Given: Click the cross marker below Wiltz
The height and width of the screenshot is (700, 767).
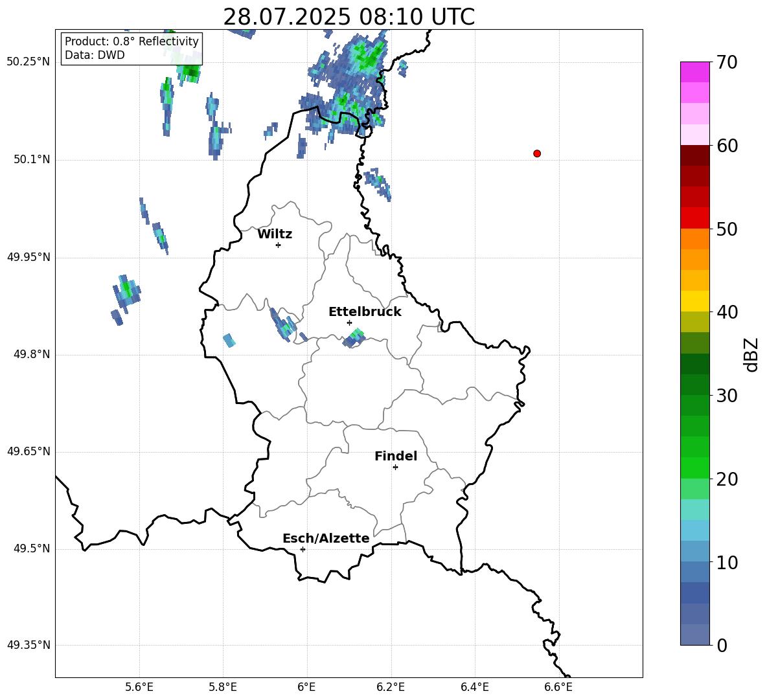Looking at the screenshot, I should pos(279,245).
